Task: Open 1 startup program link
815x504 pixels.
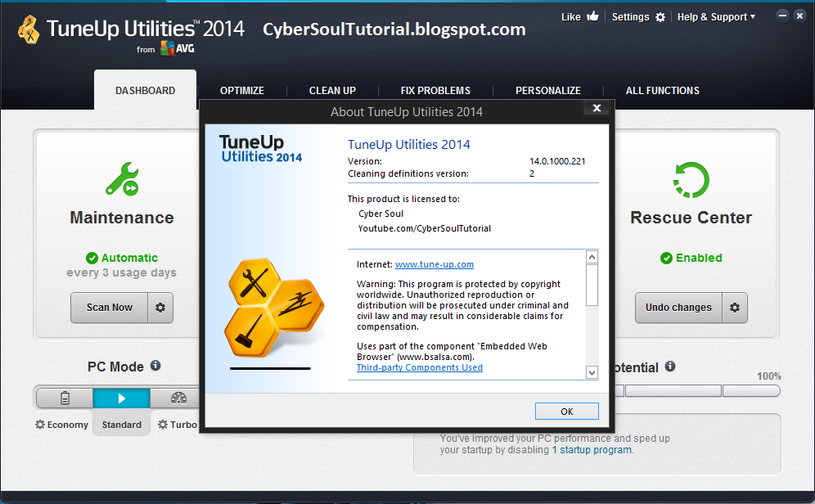Action: tap(592, 450)
